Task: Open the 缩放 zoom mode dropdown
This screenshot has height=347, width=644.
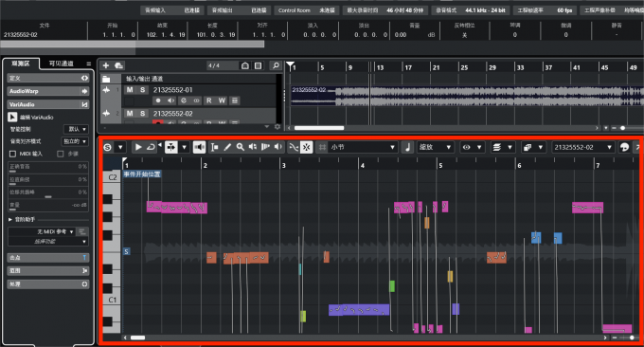Action: 436,147
